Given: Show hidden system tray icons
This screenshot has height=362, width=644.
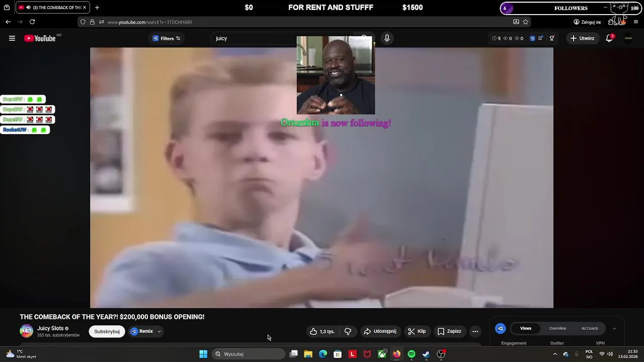Looking at the screenshot, I should (555, 354).
